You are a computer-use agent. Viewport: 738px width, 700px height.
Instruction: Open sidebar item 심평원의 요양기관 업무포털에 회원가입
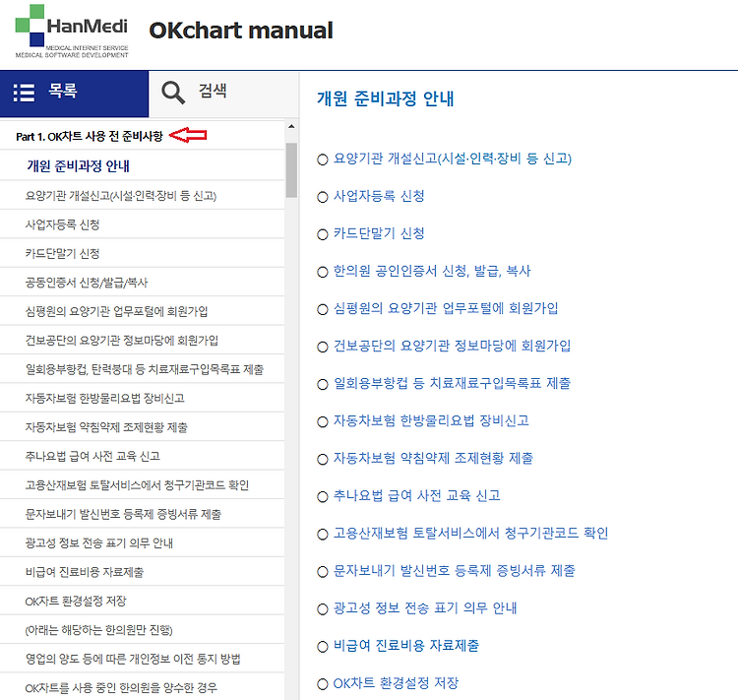coord(116,311)
